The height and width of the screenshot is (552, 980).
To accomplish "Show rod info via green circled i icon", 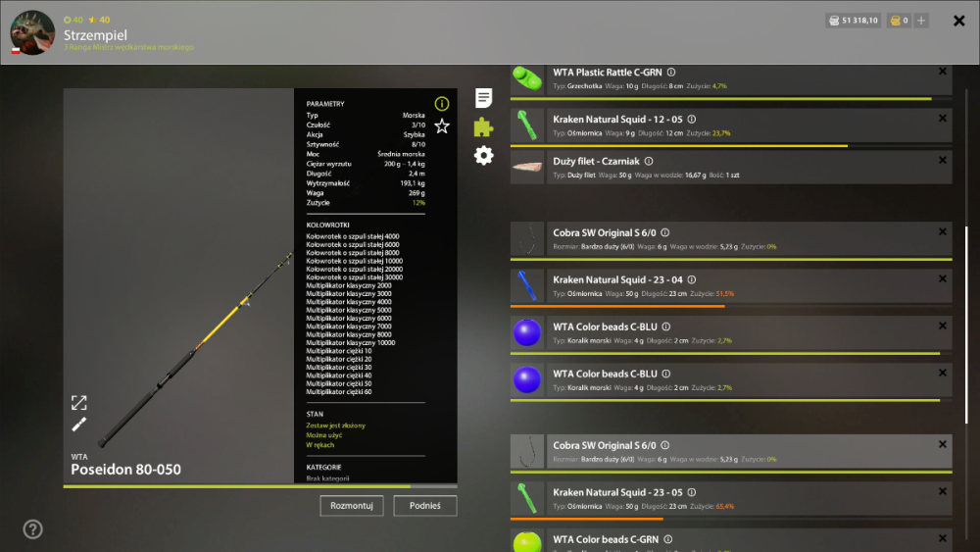I will [442, 104].
